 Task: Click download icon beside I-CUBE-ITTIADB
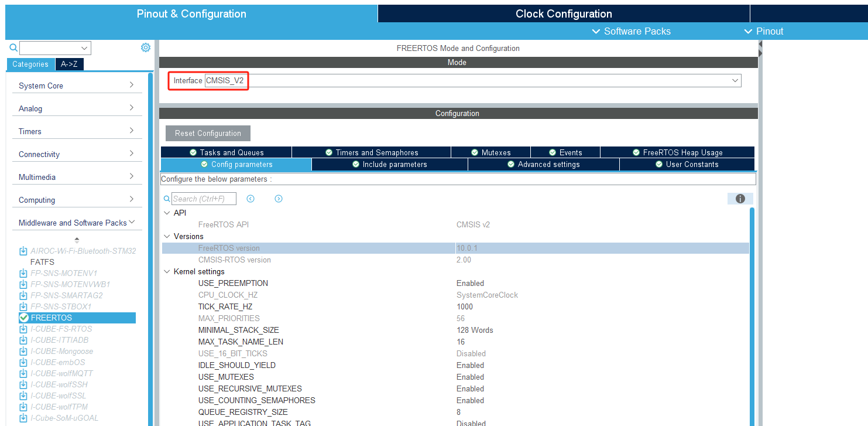(x=23, y=340)
